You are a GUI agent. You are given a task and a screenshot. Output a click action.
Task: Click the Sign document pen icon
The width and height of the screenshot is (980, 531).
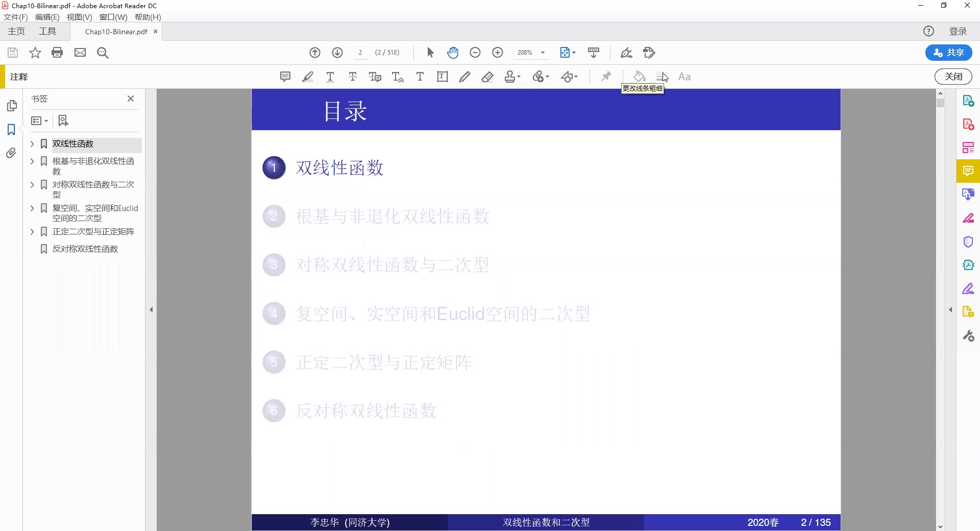pyautogui.click(x=626, y=53)
